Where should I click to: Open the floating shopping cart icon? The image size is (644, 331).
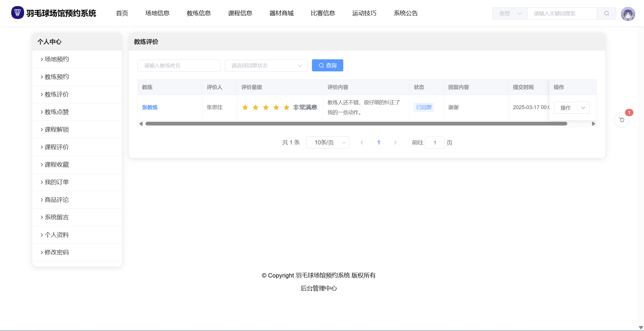click(x=622, y=120)
